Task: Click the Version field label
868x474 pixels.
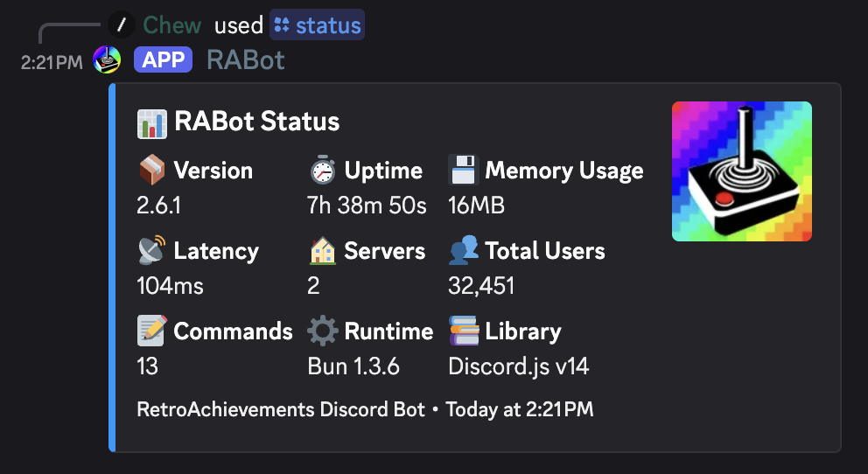Action: 213,171
